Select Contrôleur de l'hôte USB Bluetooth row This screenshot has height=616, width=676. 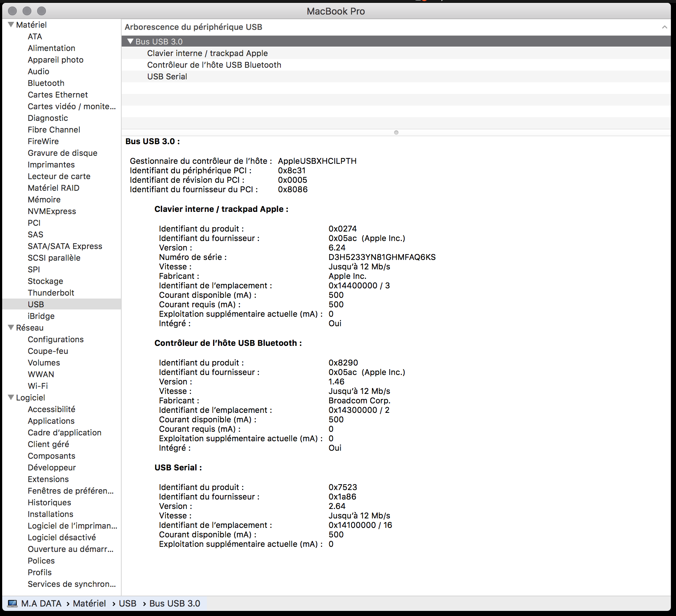coord(396,65)
